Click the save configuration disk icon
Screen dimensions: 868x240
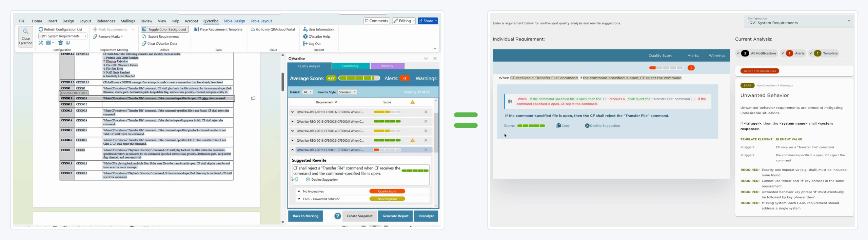[48, 43]
